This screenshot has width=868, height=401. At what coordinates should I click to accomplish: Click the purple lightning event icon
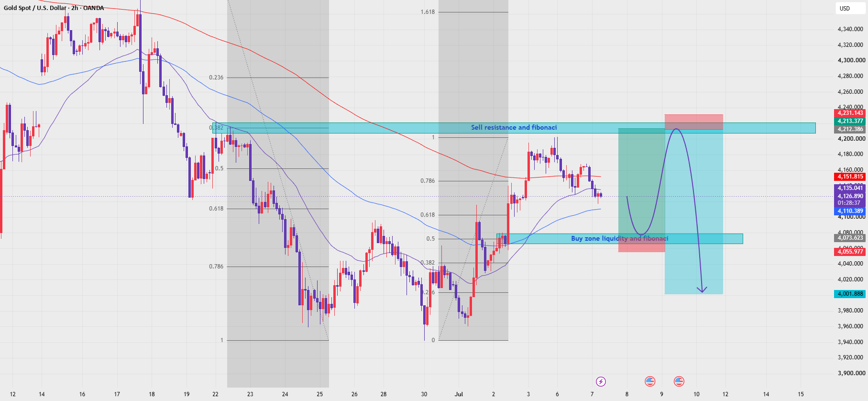pyautogui.click(x=601, y=381)
